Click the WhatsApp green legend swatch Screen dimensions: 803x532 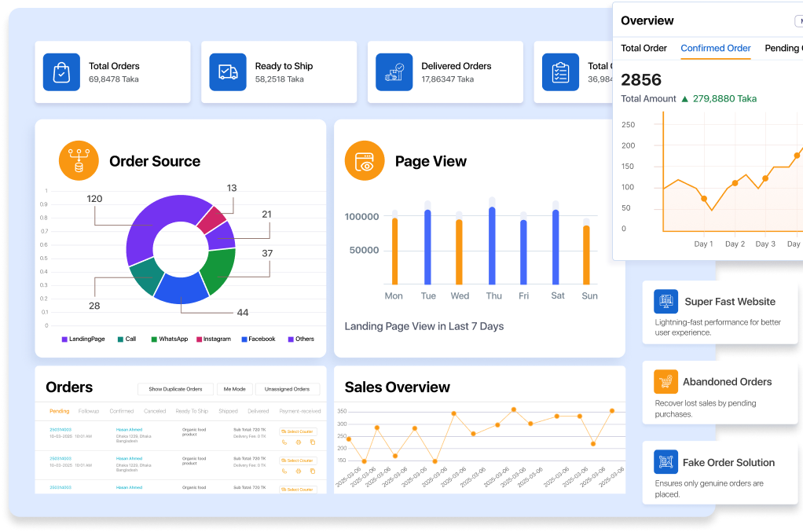point(154,339)
